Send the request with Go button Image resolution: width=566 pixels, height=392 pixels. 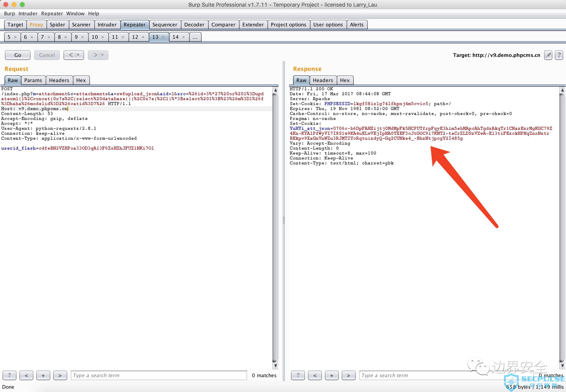(x=18, y=55)
